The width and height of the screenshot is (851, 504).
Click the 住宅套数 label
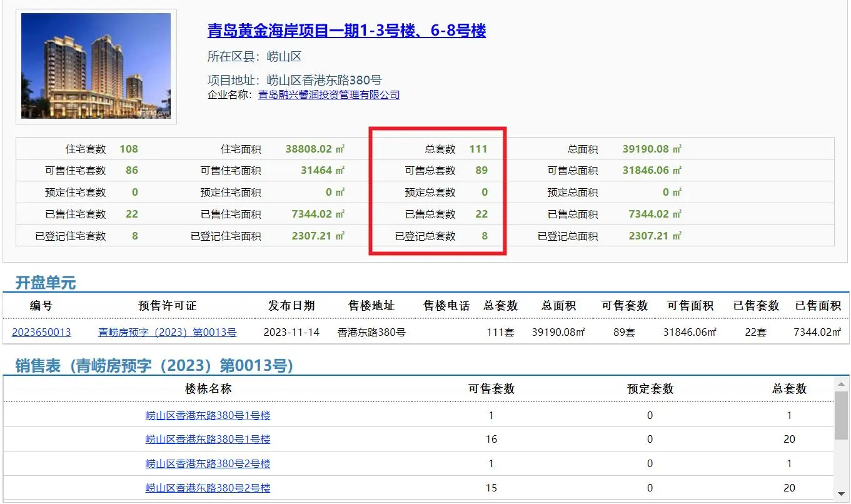pos(86,149)
